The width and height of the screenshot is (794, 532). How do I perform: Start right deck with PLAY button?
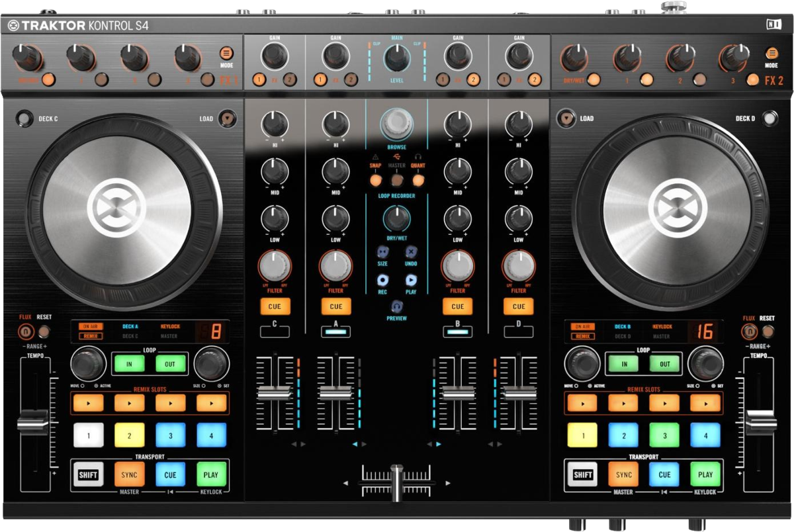(705, 474)
